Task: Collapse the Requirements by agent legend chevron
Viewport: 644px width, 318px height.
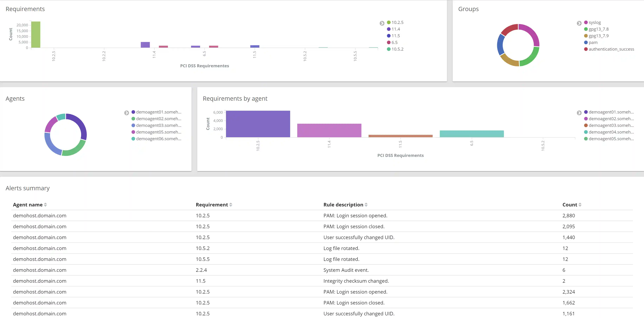Action: (579, 113)
